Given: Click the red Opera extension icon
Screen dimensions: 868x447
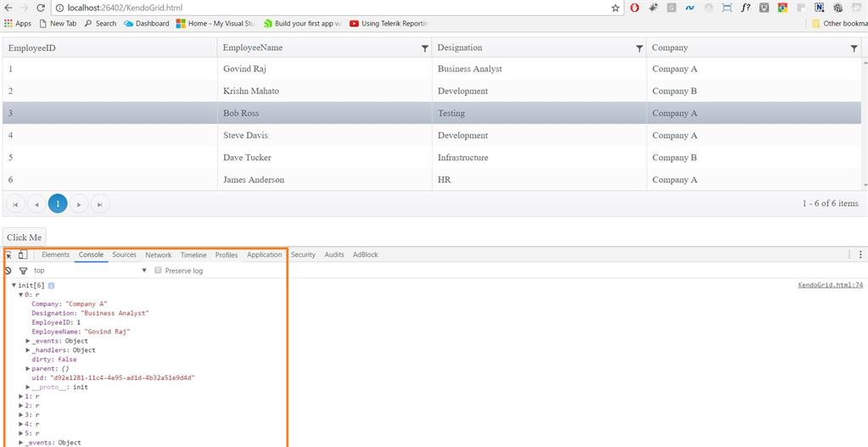Looking at the screenshot, I should point(635,8).
